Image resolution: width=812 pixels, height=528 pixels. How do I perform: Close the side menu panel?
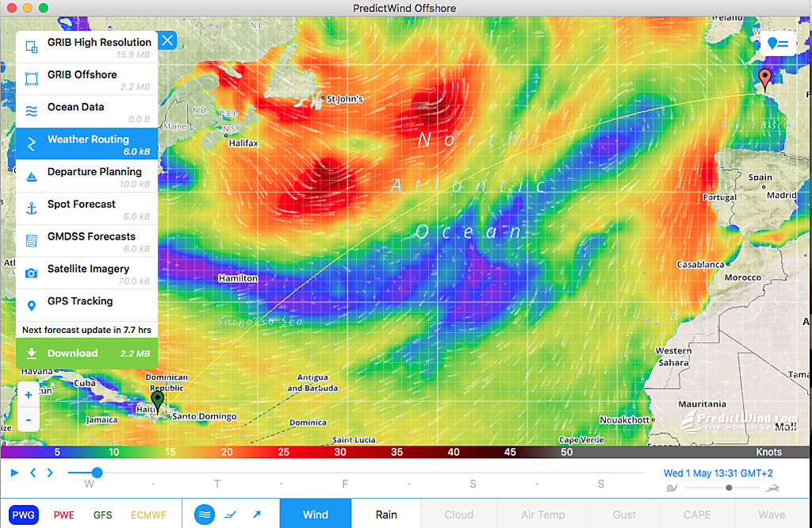167,40
